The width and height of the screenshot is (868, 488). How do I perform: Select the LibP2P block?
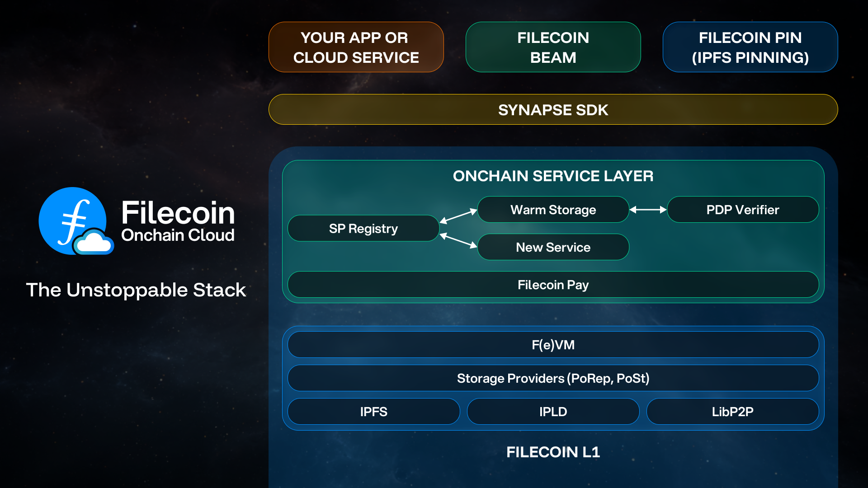732,412
